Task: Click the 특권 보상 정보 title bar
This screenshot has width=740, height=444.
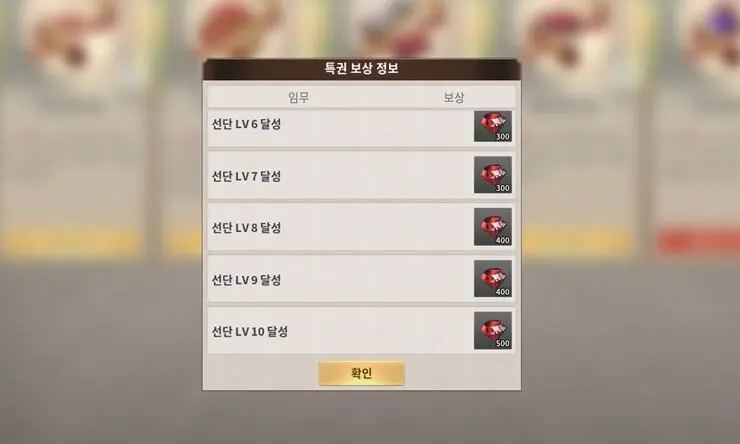Action: point(362,69)
